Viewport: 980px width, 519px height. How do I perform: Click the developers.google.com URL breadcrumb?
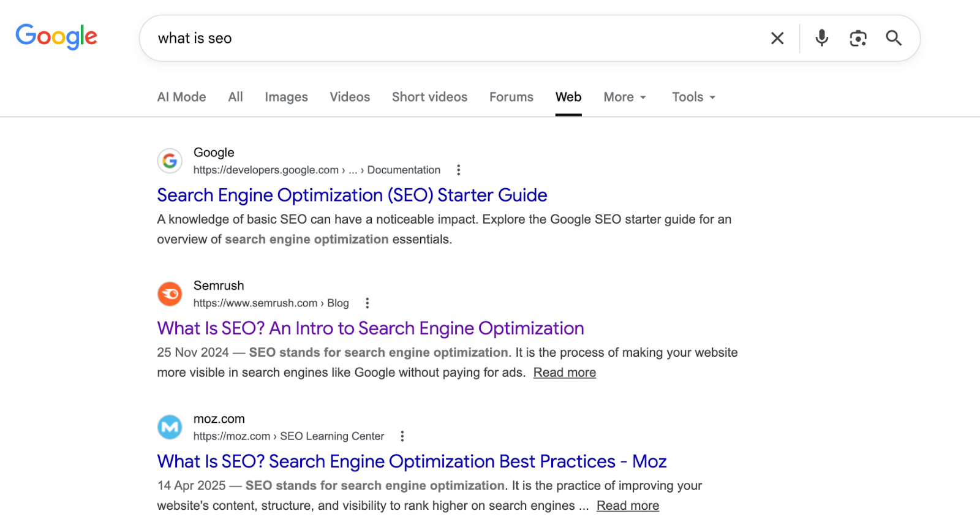pos(317,170)
